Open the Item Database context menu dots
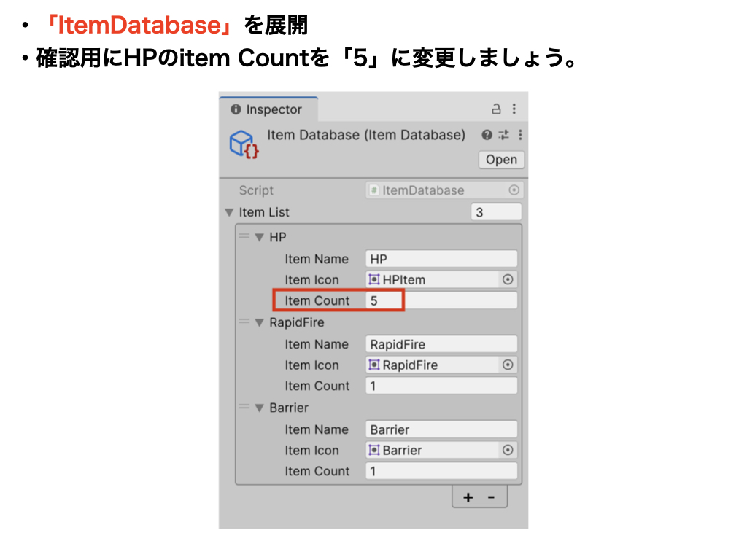 520,135
